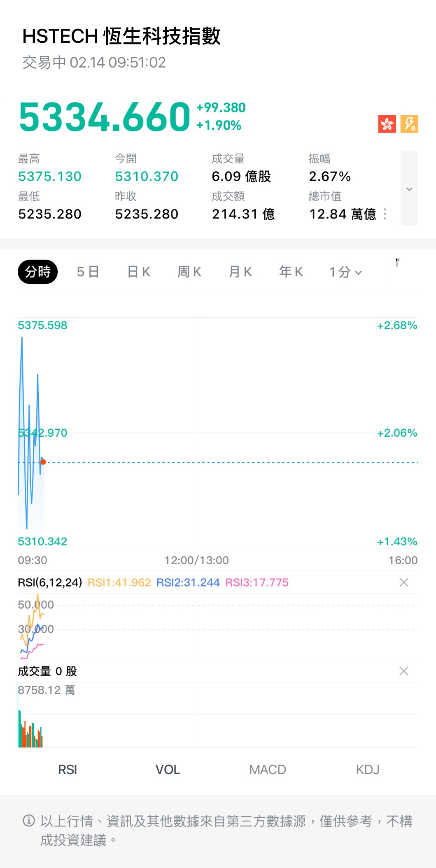
Task: Open the 1分 interval dropdown
Action: (x=345, y=272)
